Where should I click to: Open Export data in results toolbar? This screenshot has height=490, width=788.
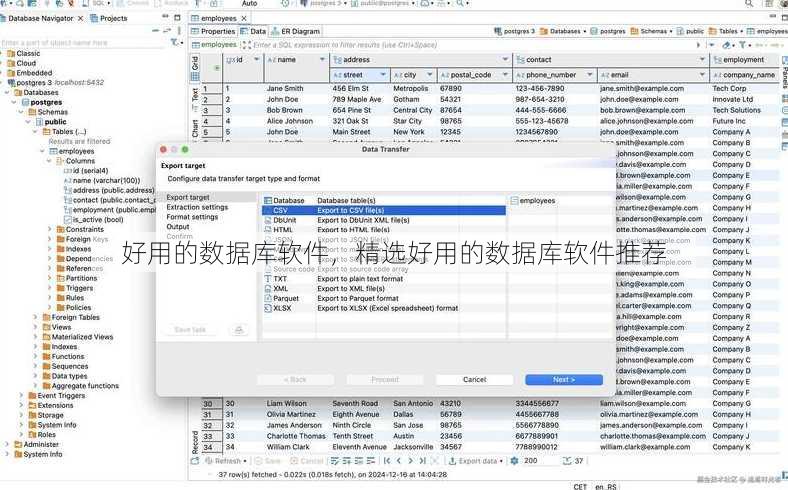pyautogui.click(x=475, y=461)
